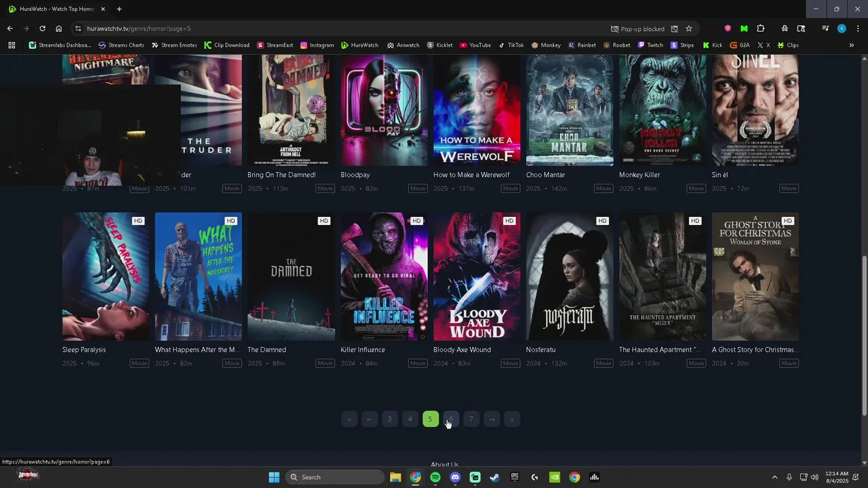This screenshot has width=868, height=488.
Task: Show hidden bookmarks overflow chevron
Action: point(852,45)
